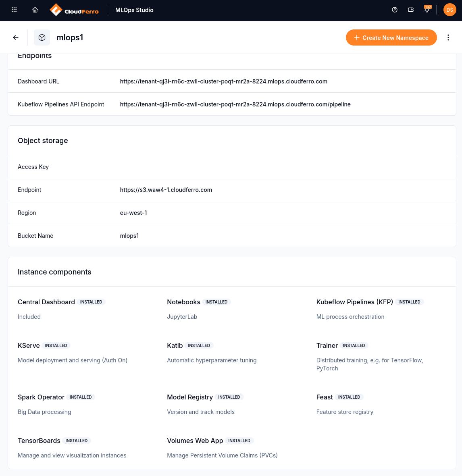Screen dimensions: 462x476
Task: Click INSTALLED badge next to Notebooks
Action: 216,302
